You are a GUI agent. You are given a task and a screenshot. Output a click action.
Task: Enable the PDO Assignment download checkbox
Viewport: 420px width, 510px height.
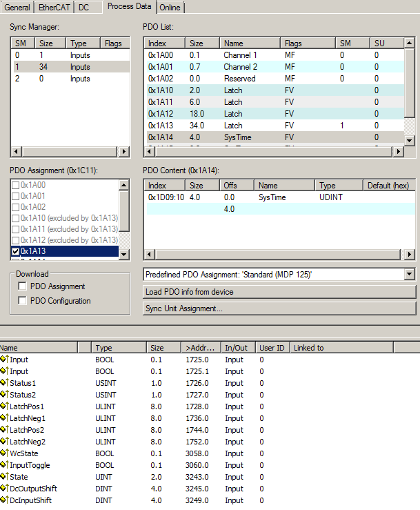(23, 286)
